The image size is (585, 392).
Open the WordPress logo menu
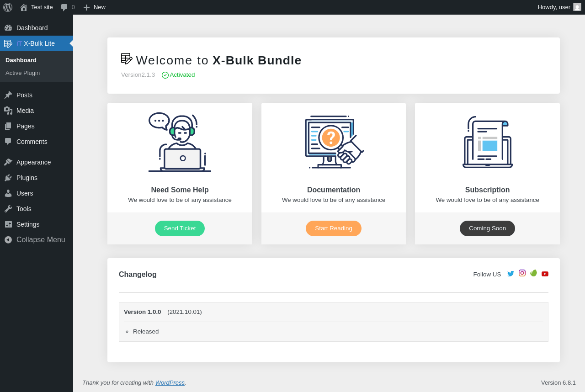click(x=8, y=7)
